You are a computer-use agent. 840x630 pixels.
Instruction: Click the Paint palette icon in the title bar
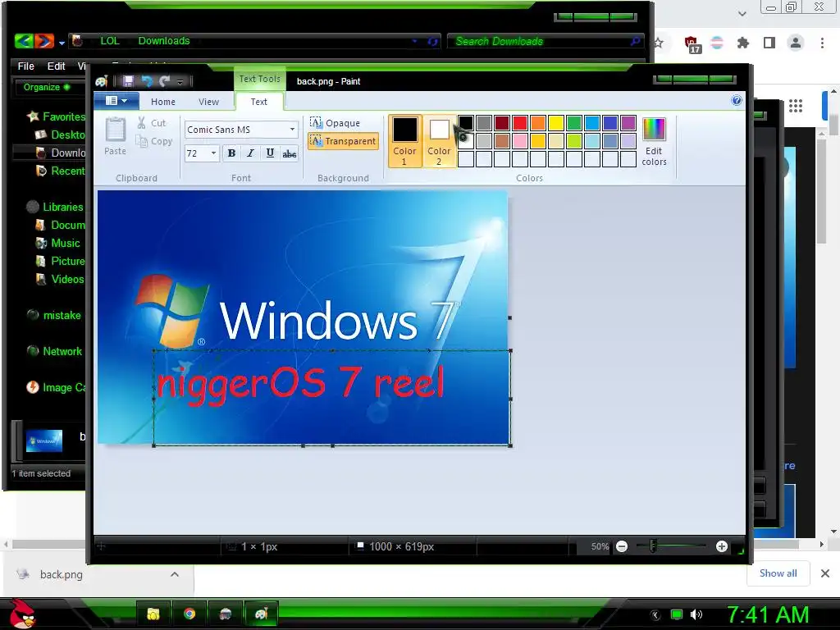102,81
